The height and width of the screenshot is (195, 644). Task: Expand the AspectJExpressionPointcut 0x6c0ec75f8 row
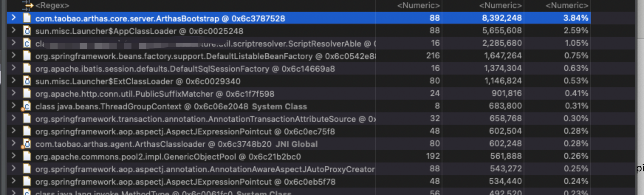[x=14, y=131]
